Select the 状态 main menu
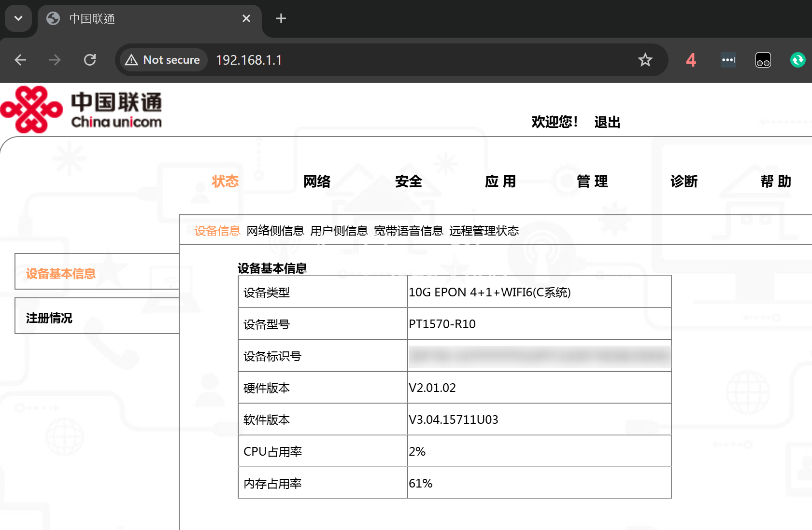The image size is (812, 530). (225, 181)
